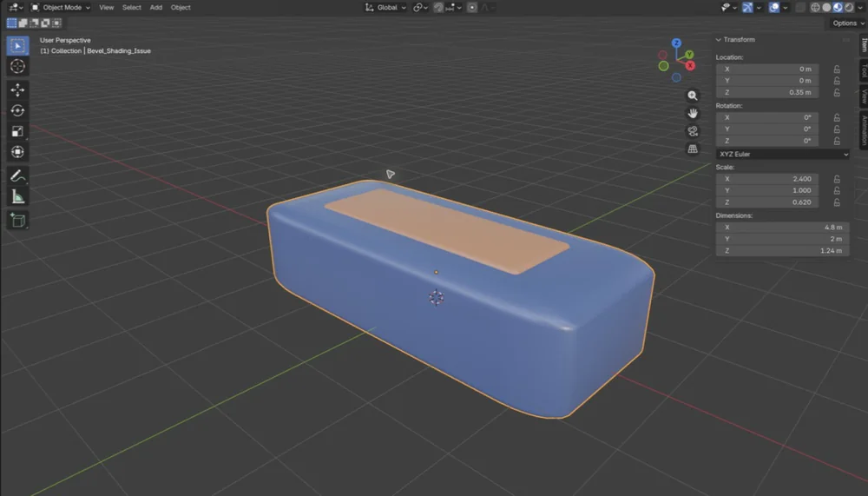Open the shading options dropdown arrow
Image resolution: width=868 pixels, height=496 pixels.
860,7
